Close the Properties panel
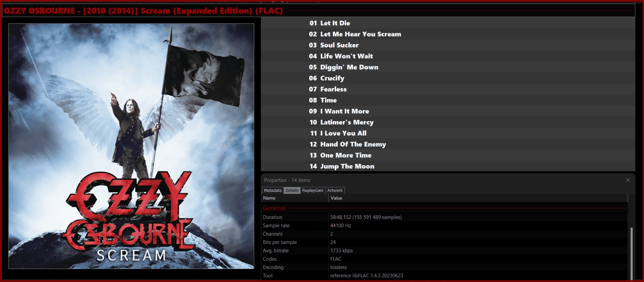Image resolution: width=644 pixels, height=282 pixels. 628,180
